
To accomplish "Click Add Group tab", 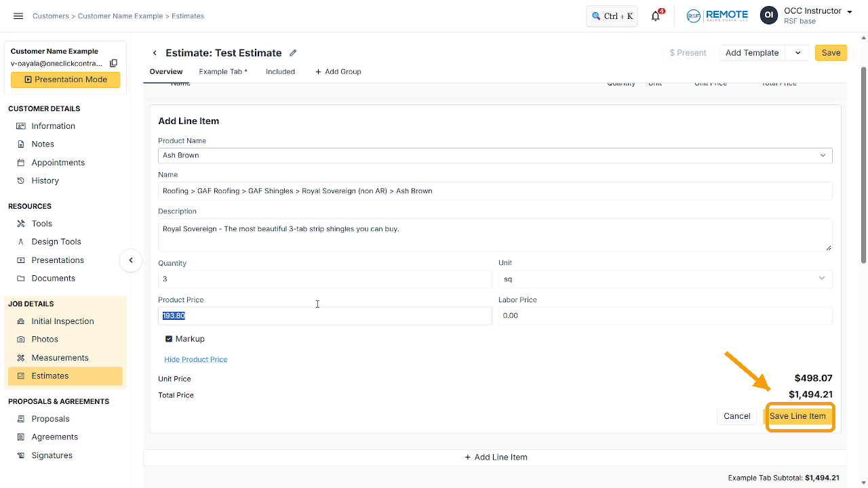I will pos(338,72).
